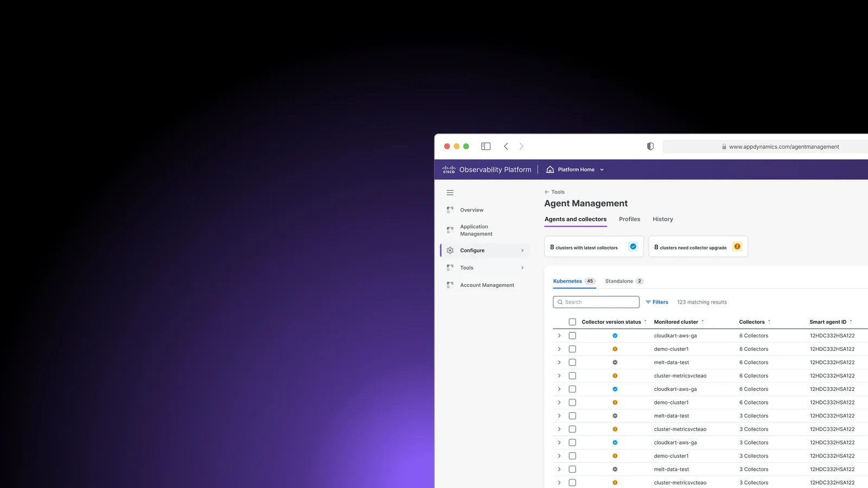Open Overview in the sidebar
The image size is (868, 488).
tap(471, 210)
